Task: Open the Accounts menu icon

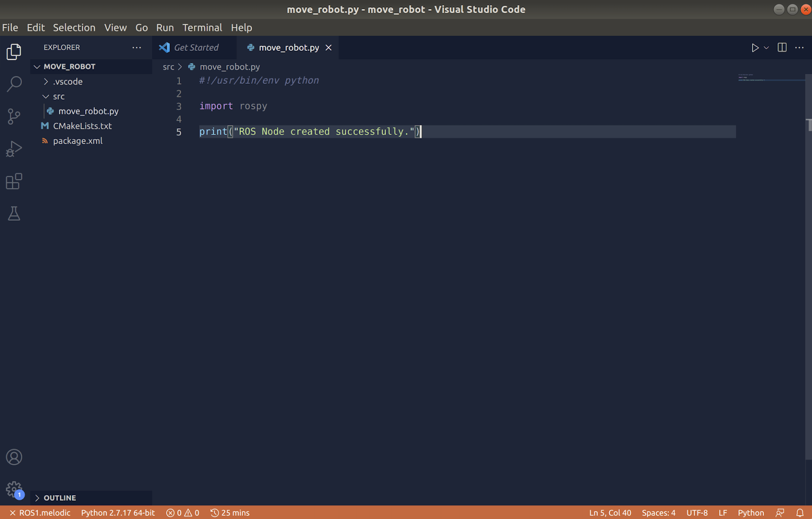Action: tap(14, 457)
